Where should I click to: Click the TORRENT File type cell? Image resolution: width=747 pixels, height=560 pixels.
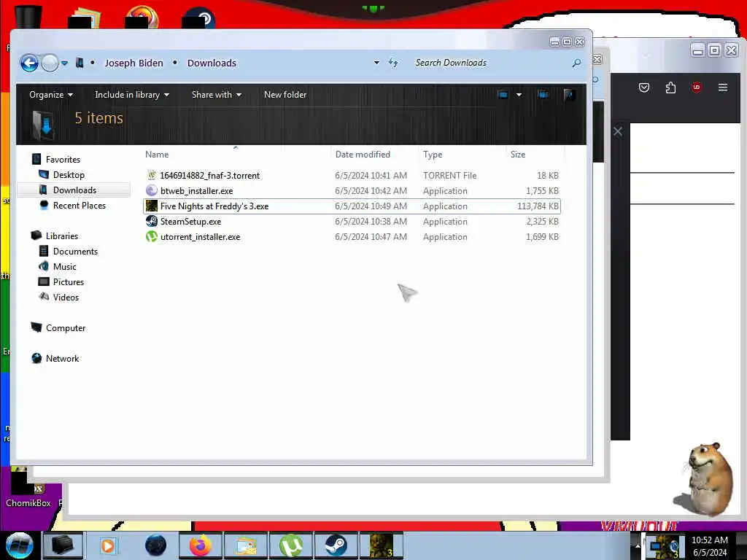pos(449,175)
